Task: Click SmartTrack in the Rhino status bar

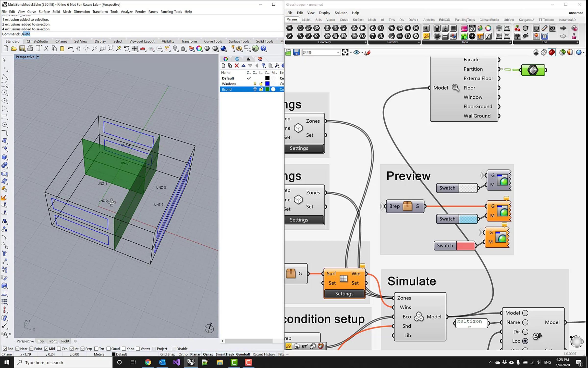Action: (225, 354)
